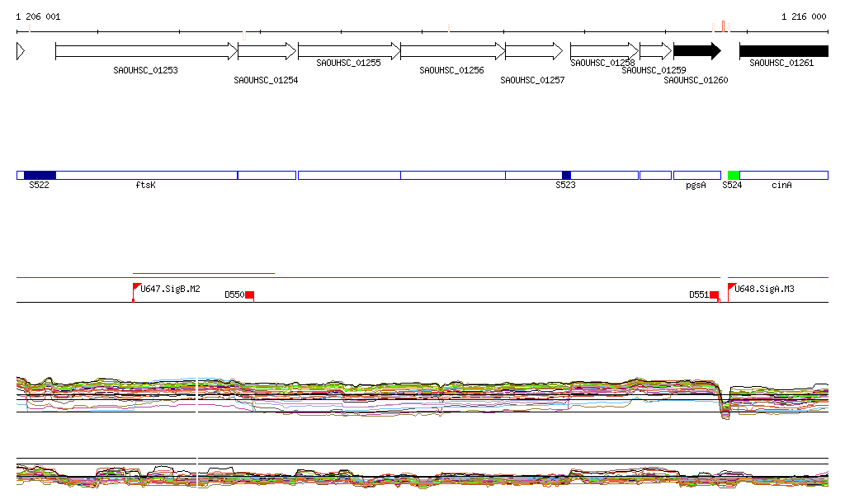Click the D550 text label
845x504 pixels.
(x=234, y=295)
